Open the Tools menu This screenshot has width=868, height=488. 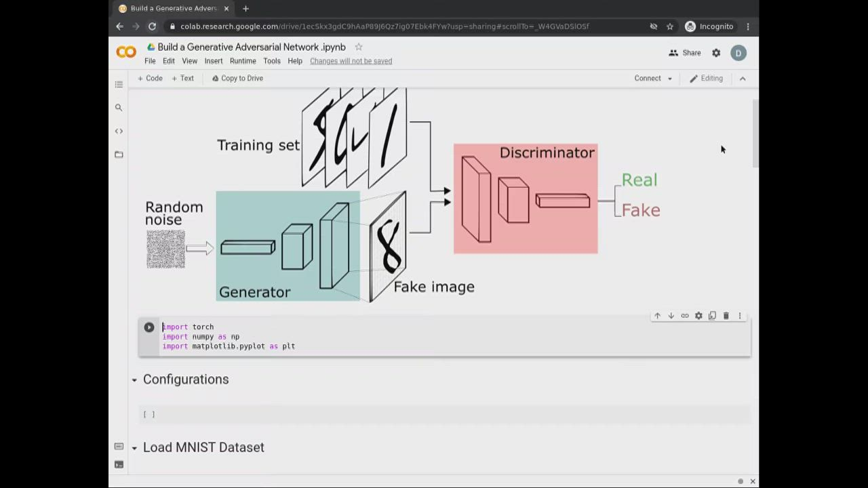point(272,61)
